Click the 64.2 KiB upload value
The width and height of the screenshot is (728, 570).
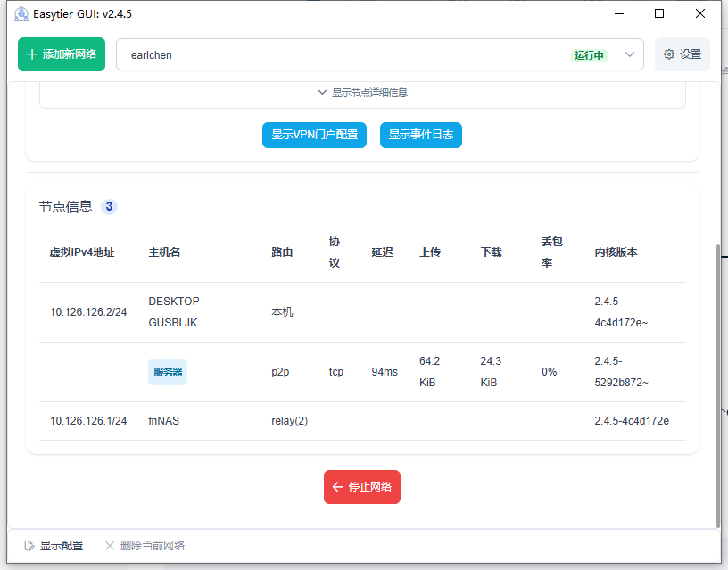(x=429, y=372)
